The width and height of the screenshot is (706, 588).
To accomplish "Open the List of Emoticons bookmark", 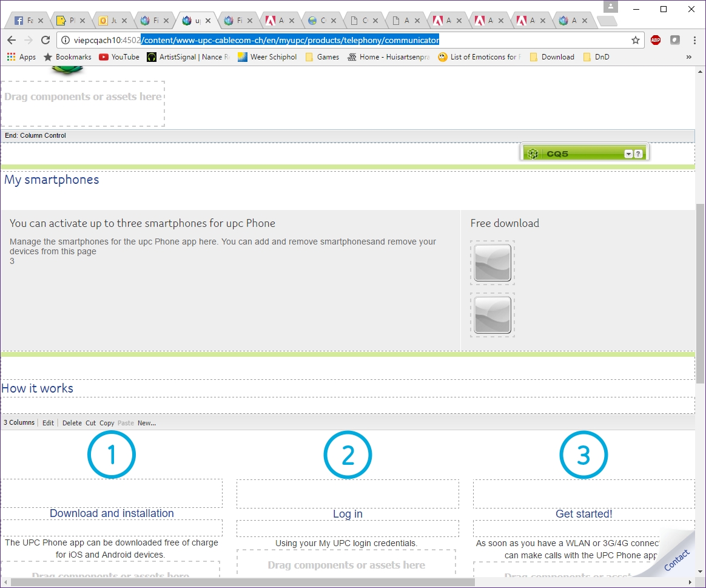I will [480, 57].
